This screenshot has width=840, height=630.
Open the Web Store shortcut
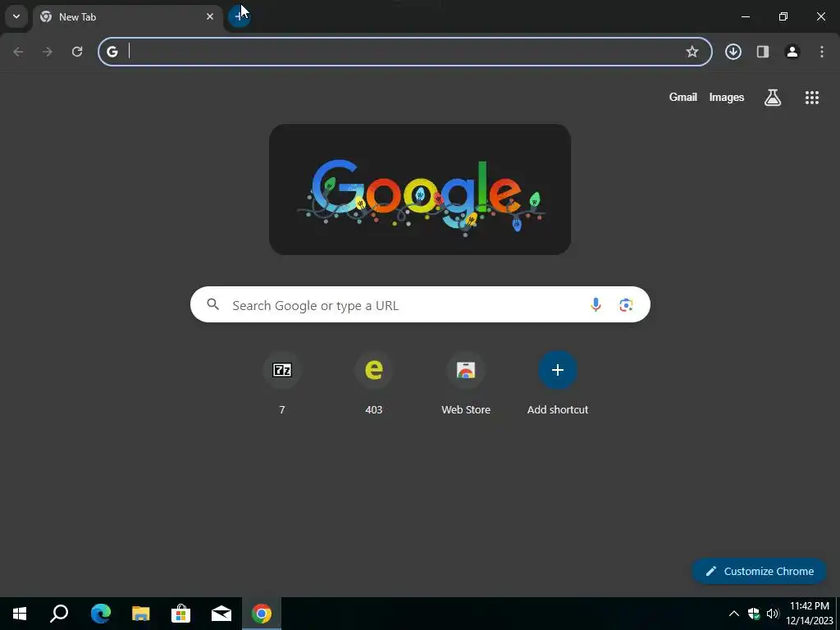(466, 382)
